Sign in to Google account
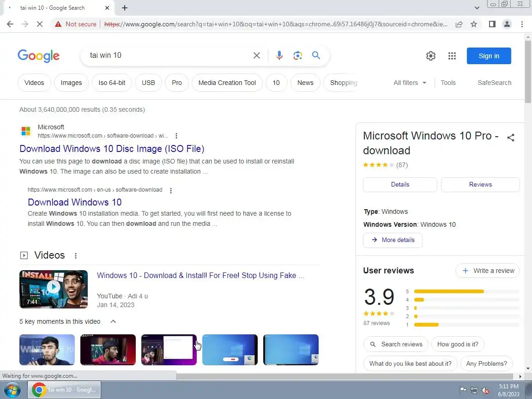The height and width of the screenshot is (399, 532). (489, 56)
